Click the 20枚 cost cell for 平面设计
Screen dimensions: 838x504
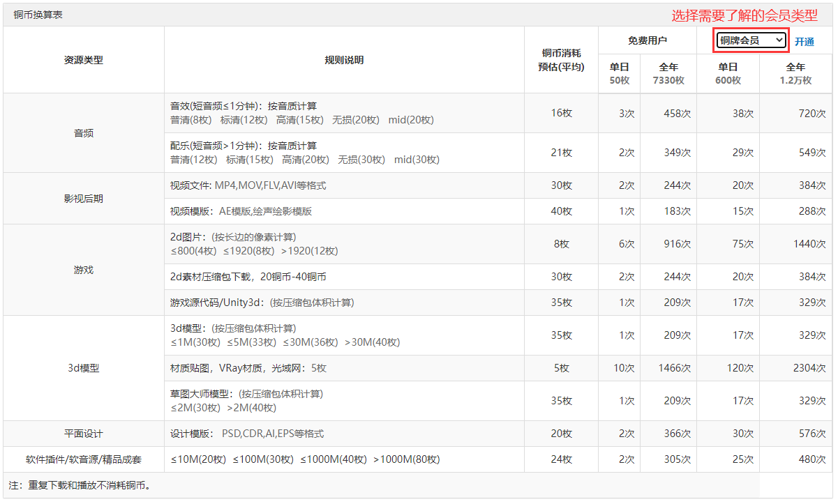pos(561,434)
